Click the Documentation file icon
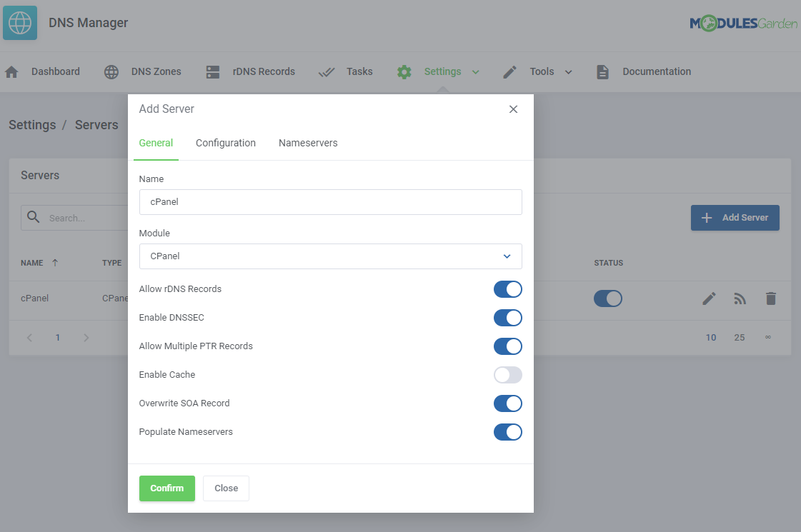 603,72
